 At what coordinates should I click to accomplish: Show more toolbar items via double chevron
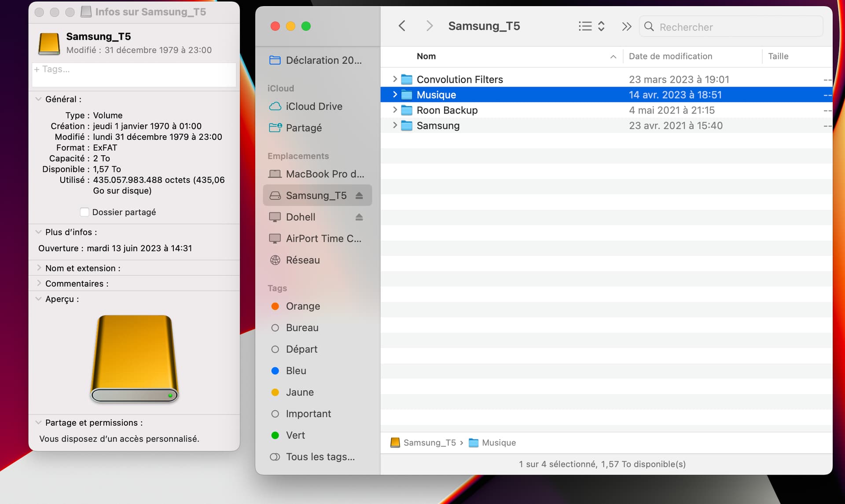pyautogui.click(x=626, y=26)
